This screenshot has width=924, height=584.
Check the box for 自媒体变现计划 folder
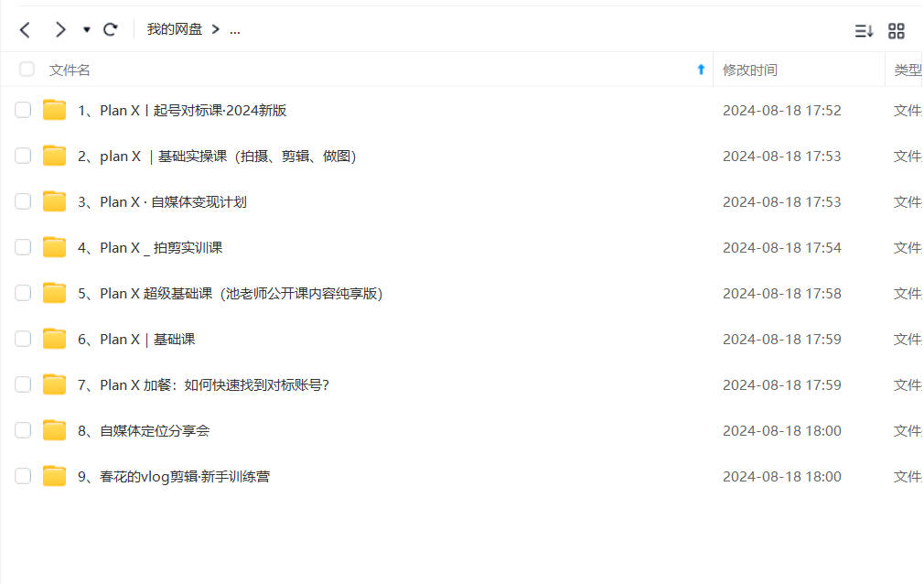[x=23, y=201]
